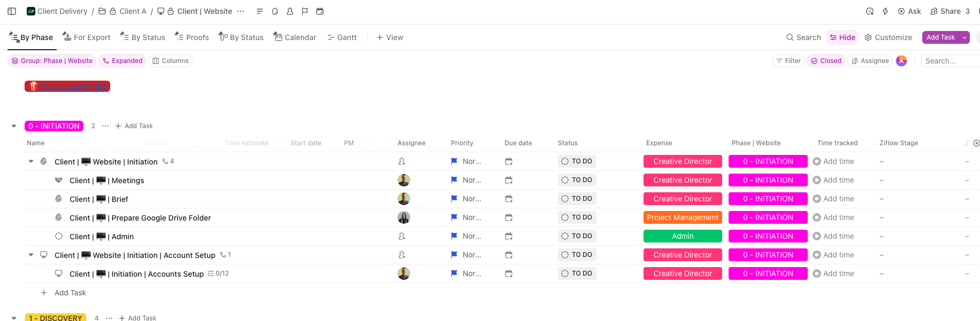Toggle the sidebar panel icon
The width and height of the screenshot is (980, 321).
[x=12, y=11]
